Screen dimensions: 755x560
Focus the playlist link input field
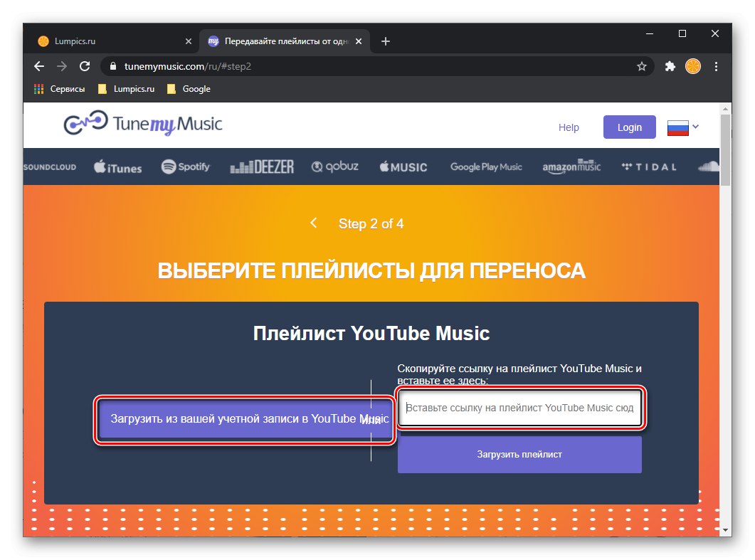[x=520, y=408]
